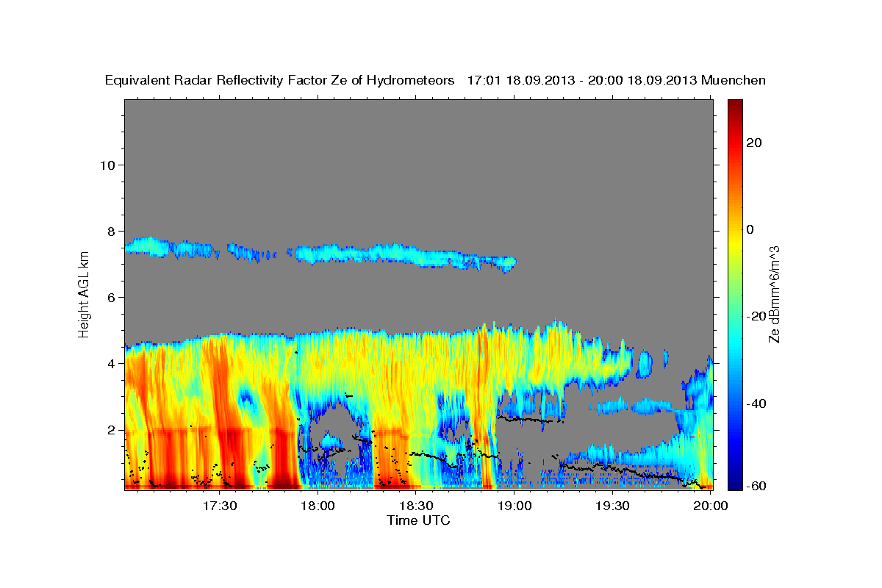Click the "18:30" time tick label
Screen dimensions: 882x588
click(416, 506)
